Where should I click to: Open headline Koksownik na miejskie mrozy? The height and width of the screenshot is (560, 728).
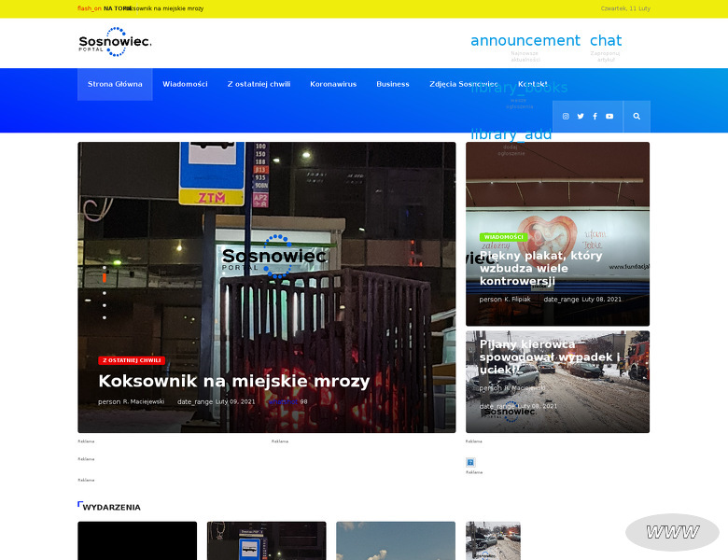tap(234, 381)
